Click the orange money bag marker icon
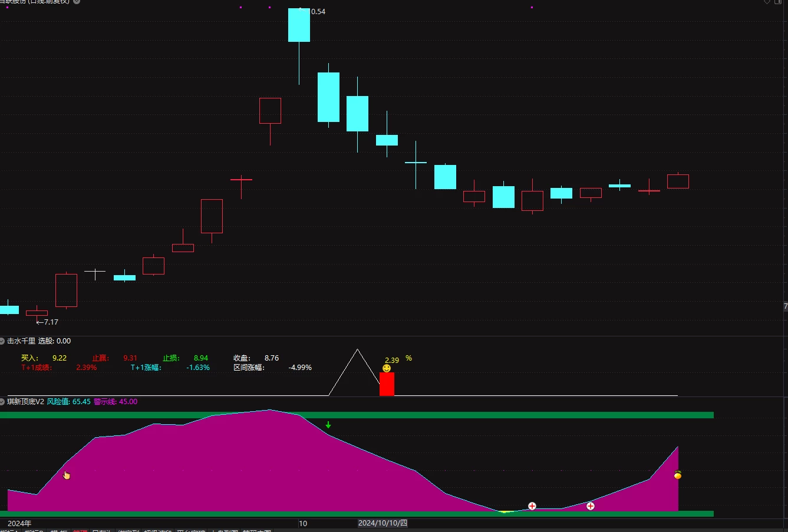Screen dimensions: 788x532 click(x=678, y=475)
